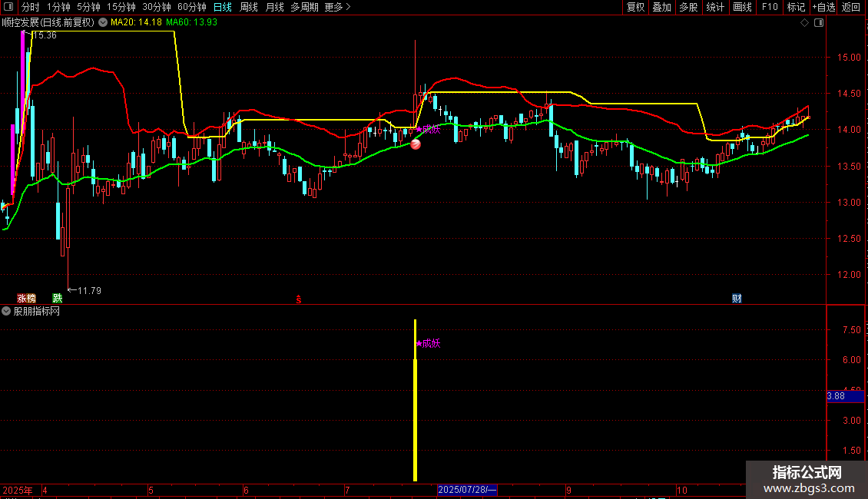Switch to 分时 intraday view
Image resolution: width=868 pixels, height=499 pixels.
(31, 7)
